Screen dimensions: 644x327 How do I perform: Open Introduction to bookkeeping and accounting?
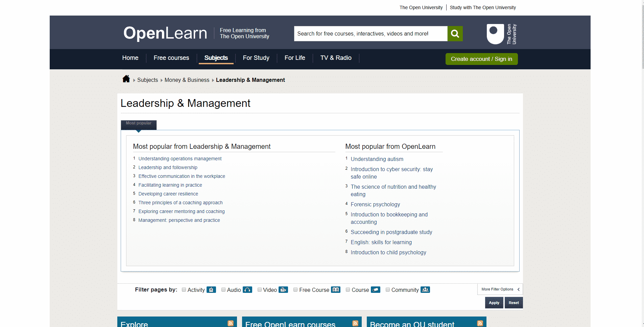[389, 218]
